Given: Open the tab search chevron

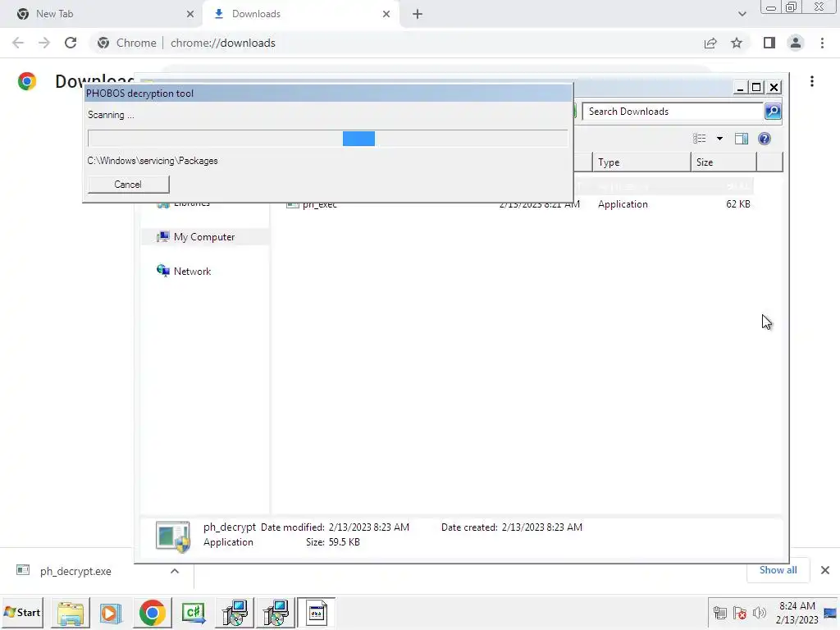Looking at the screenshot, I should click(x=742, y=14).
